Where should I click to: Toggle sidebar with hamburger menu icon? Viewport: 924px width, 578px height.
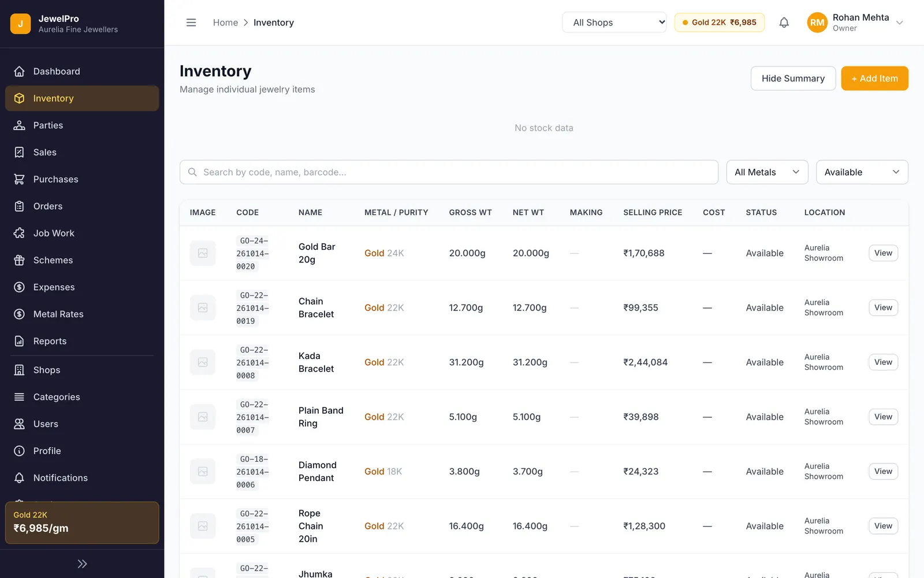pos(191,23)
